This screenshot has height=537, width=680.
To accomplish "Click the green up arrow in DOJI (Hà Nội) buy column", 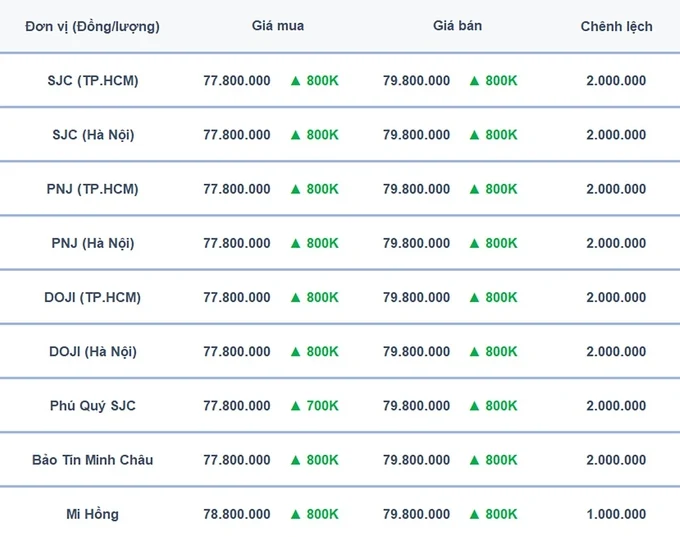I will (296, 352).
